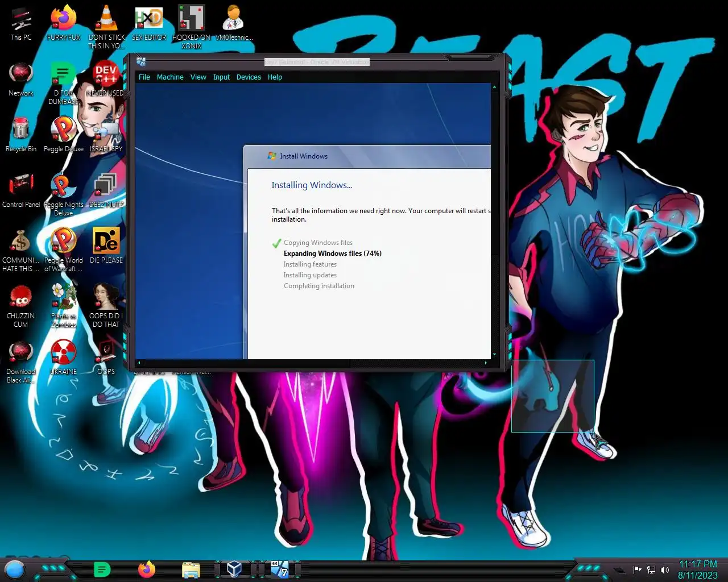Click the VM view scroll-up arrow

tap(494, 87)
